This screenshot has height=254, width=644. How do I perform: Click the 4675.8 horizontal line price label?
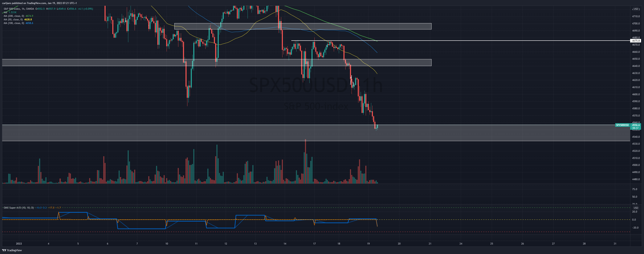tap(636, 41)
